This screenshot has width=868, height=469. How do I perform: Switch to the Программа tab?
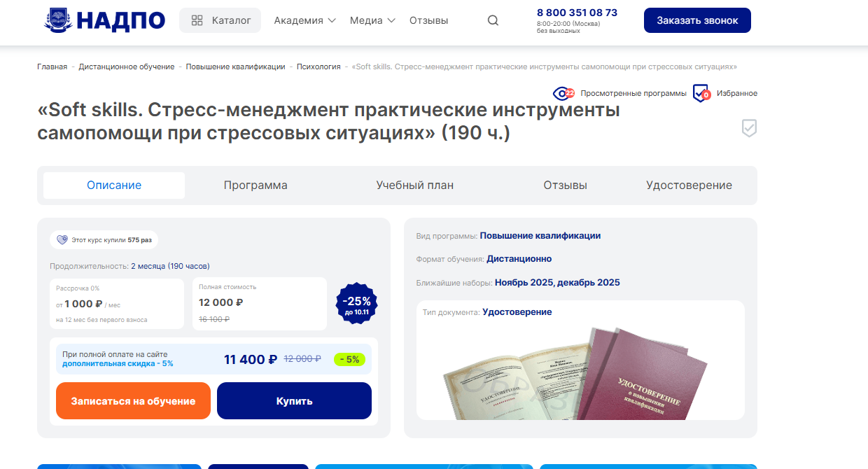(x=255, y=185)
